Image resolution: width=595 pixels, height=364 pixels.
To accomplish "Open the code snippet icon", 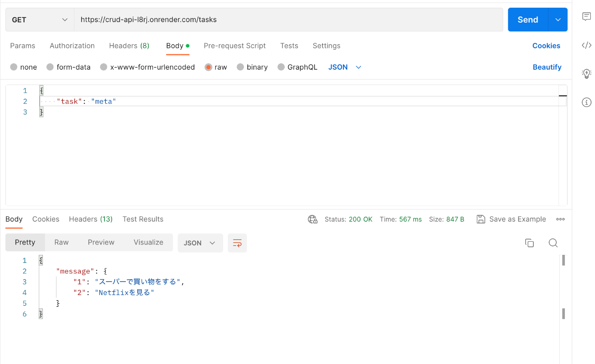I will 586,45.
